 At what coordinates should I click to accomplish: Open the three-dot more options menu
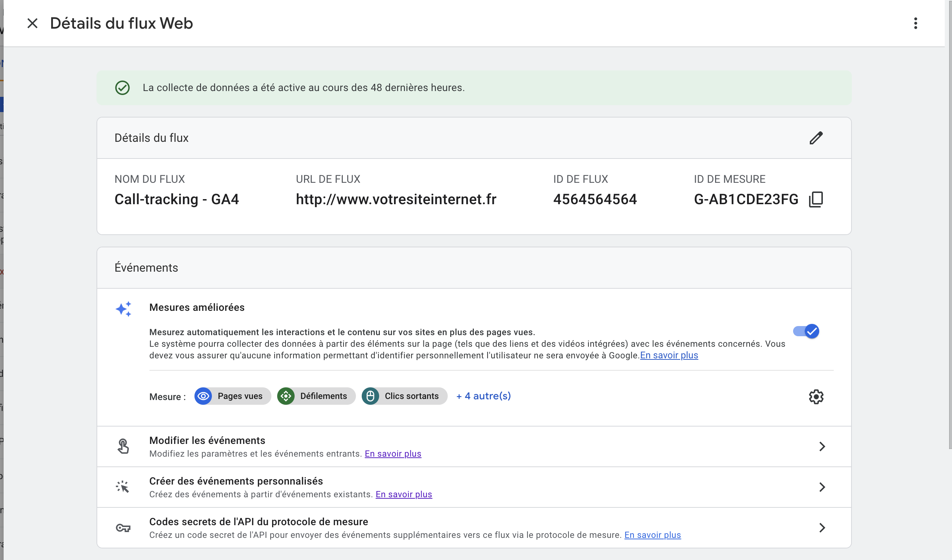[915, 24]
